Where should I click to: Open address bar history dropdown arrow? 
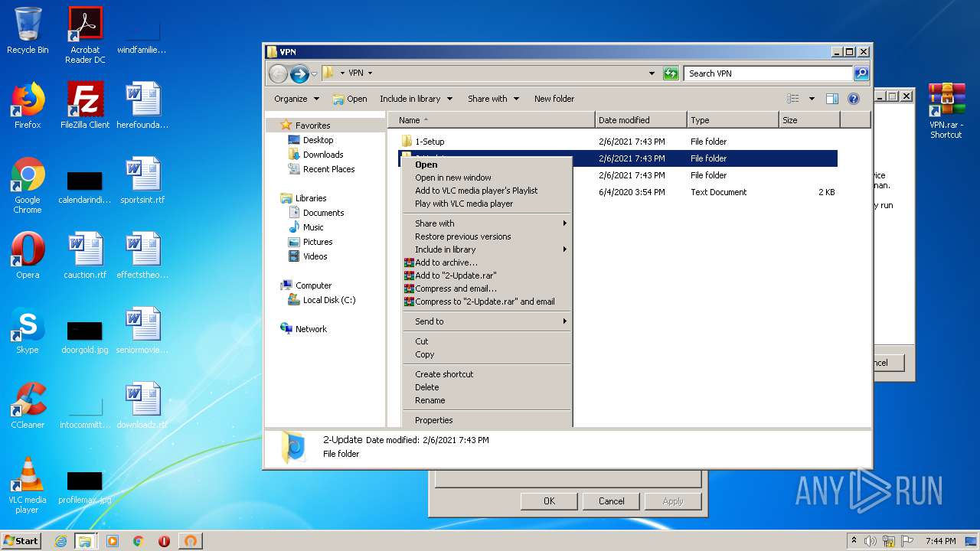tap(652, 73)
